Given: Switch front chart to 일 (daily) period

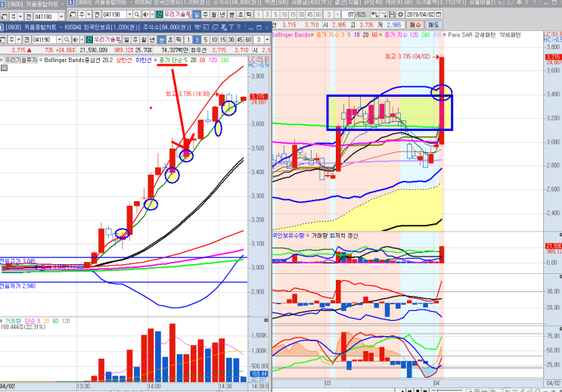Looking at the screenshot, I should point(126,39).
